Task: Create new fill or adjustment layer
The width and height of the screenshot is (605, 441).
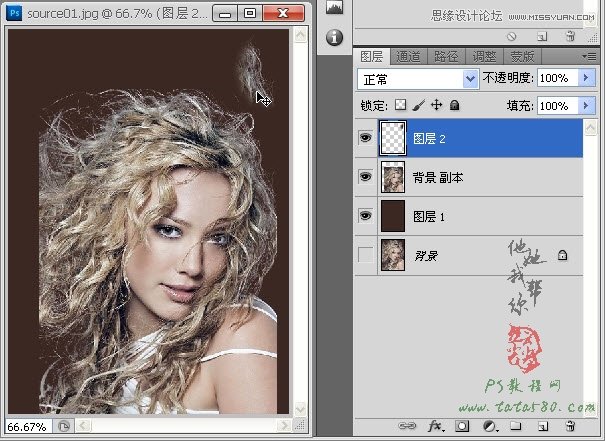Action: [490, 426]
